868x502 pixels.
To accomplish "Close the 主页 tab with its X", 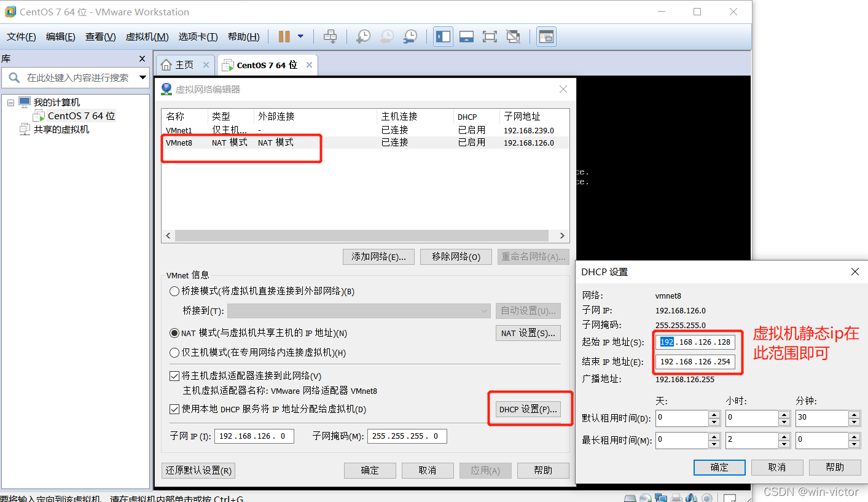I will pyautogui.click(x=206, y=65).
